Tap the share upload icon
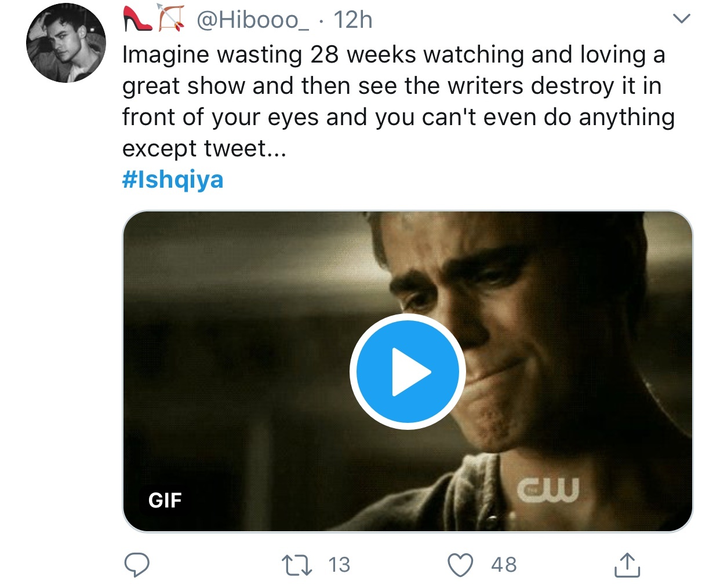 (x=627, y=565)
